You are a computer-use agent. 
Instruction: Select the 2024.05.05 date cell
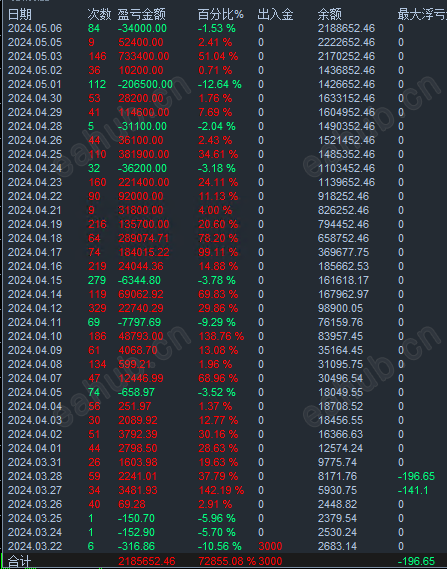tap(35, 42)
